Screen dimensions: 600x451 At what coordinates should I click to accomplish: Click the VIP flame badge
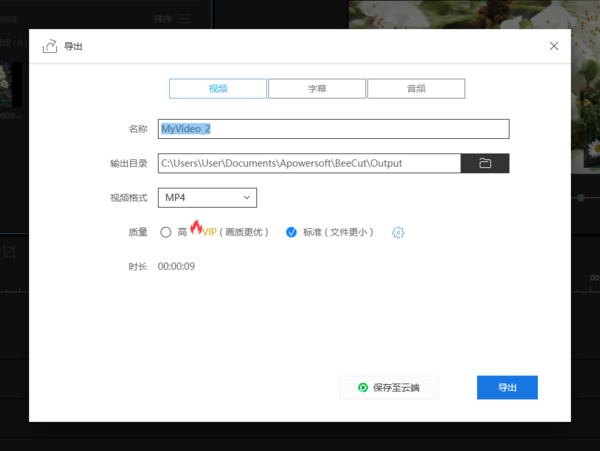click(197, 227)
